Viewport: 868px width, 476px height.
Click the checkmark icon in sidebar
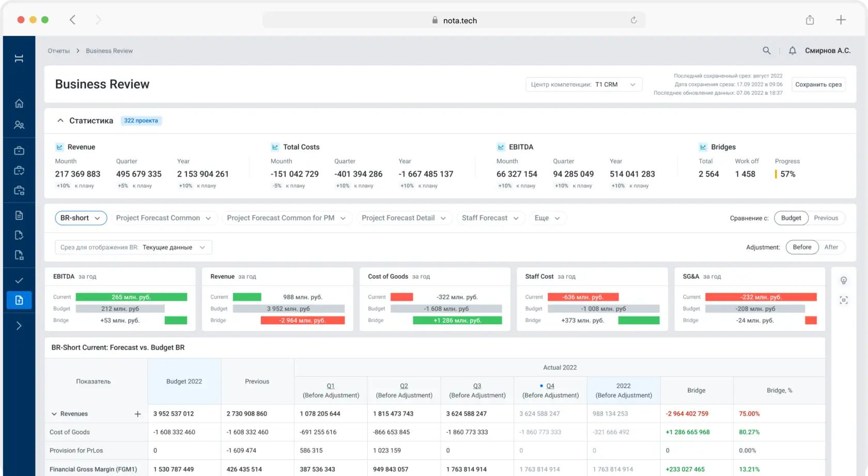[x=19, y=280]
